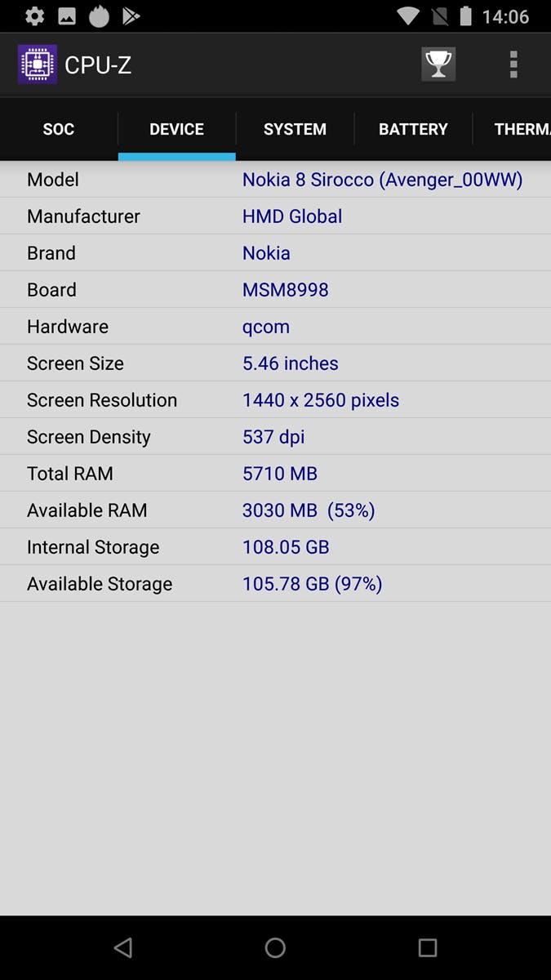
Task: Switch to the SOC tab
Action: [x=58, y=129]
